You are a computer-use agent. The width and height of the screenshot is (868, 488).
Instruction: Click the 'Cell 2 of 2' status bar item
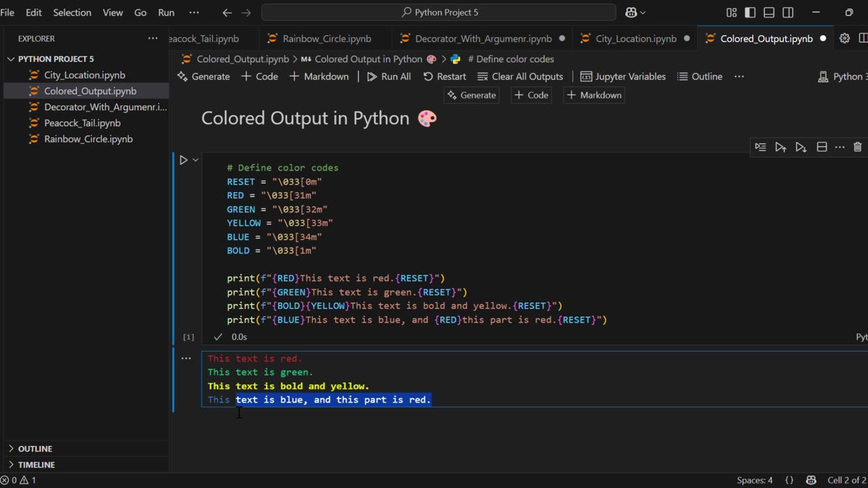coord(846,481)
